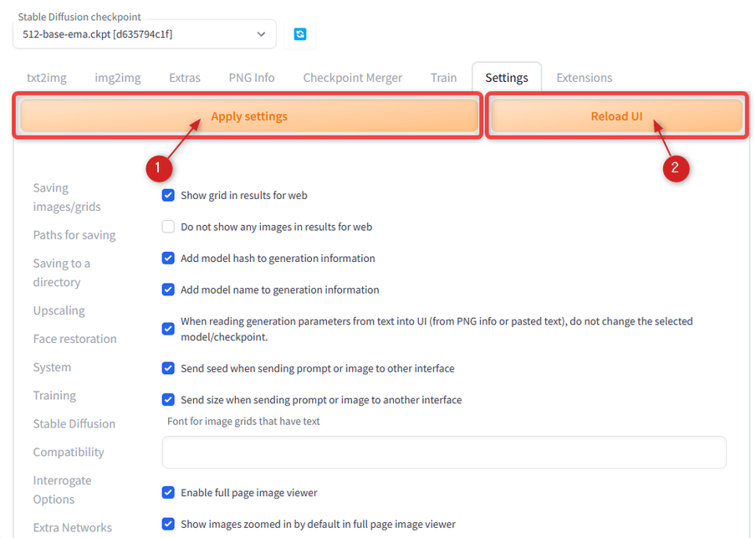Click the Reload UI button

[x=616, y=116]
